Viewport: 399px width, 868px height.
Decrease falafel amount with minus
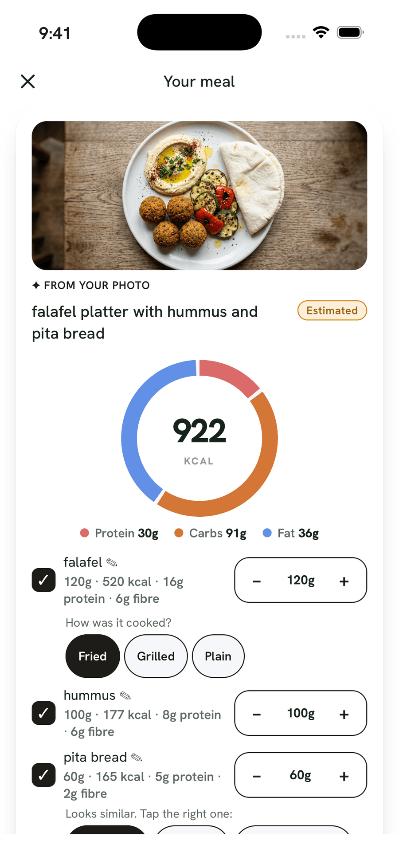(257, 581)
